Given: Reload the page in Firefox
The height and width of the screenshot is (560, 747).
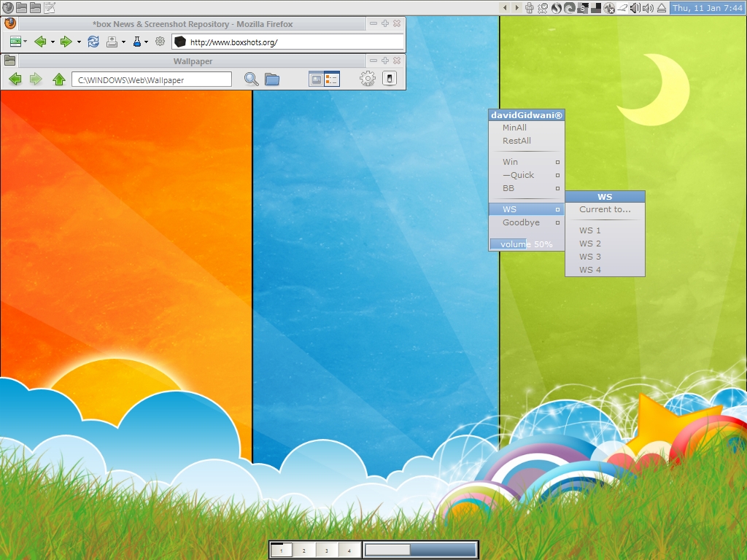Looking at the screenshot, I should [x=93, y=42].
